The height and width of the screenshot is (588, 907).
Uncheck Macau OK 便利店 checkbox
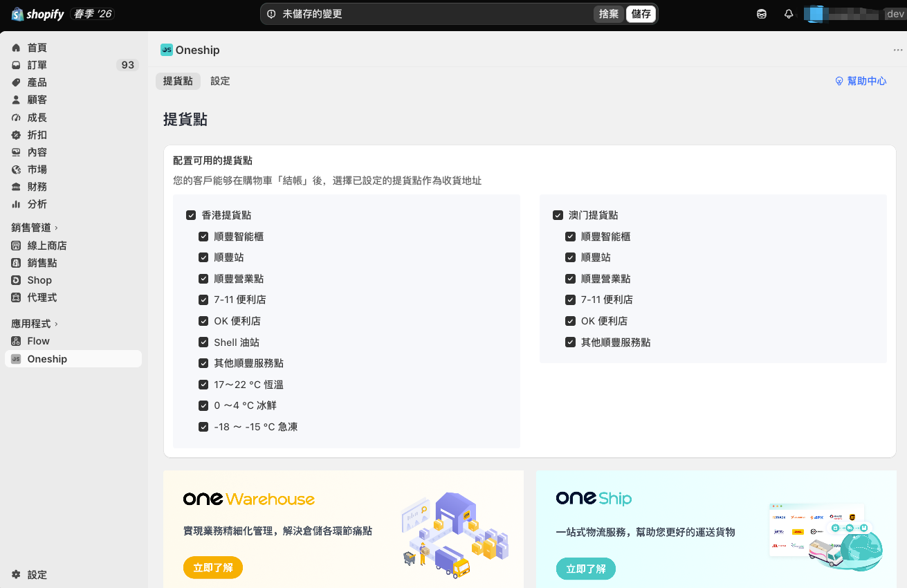tap(570, 321)
